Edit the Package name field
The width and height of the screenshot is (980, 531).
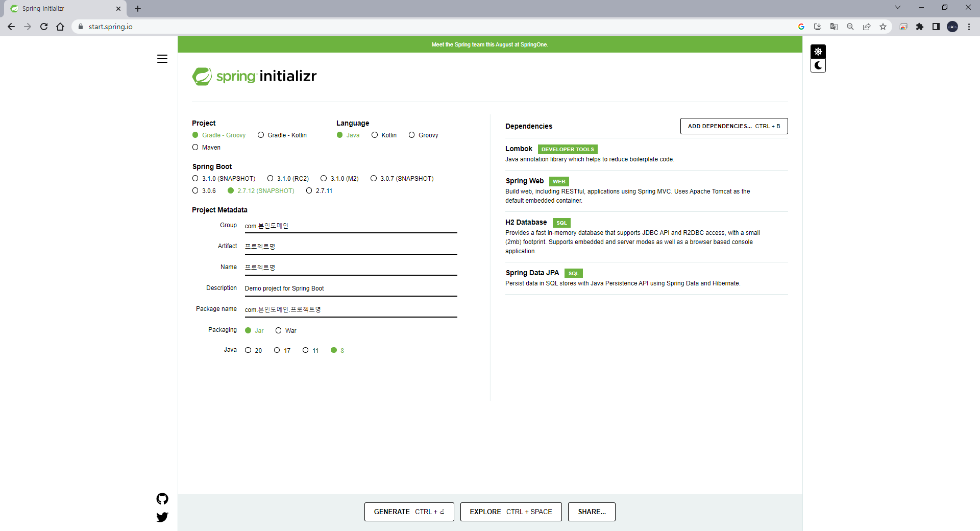tap(351, 309)
